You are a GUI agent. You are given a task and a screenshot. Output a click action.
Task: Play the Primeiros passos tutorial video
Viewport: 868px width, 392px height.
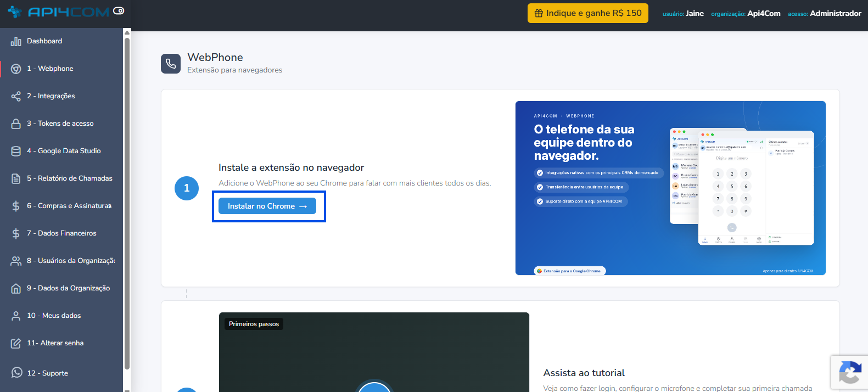click(374, 387)
